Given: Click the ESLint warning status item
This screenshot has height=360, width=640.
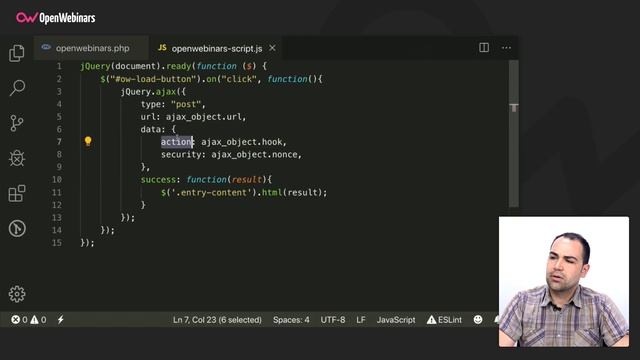Looking at the screenshot, I should 444,320.
